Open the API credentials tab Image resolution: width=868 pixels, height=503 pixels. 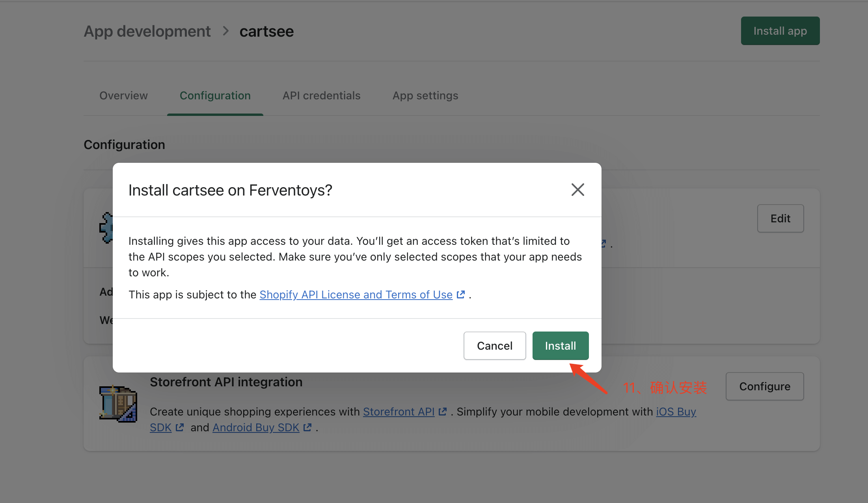point(321,95)
